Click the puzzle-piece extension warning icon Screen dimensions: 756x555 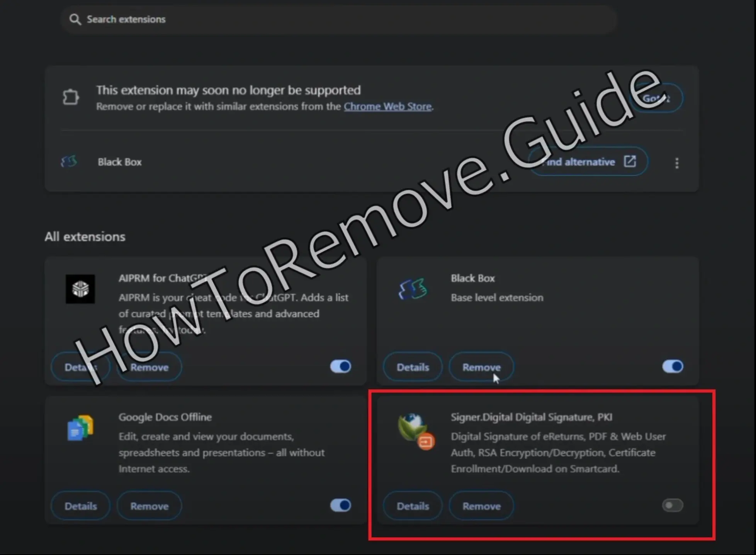coord(71,97)
